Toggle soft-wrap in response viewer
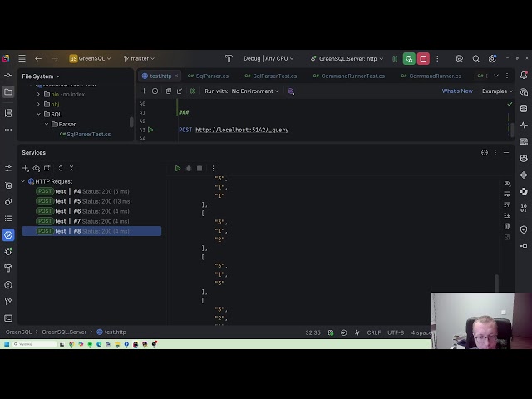The width and height of the screenshot is (532, 399). pyautogui.click(x=507, y=194)
